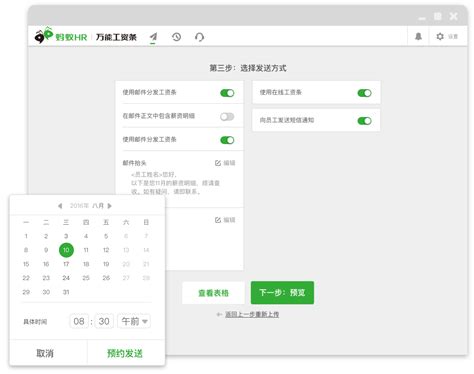
Task: Select day 15 in the calendar
Action: (26, 264)
